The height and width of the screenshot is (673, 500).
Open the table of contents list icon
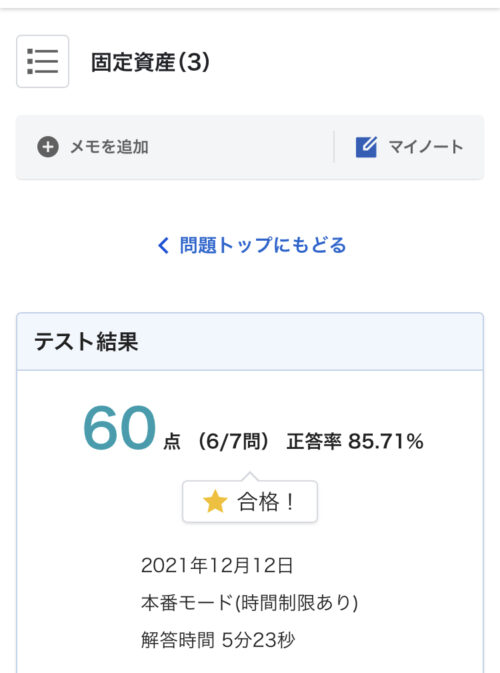42,61
